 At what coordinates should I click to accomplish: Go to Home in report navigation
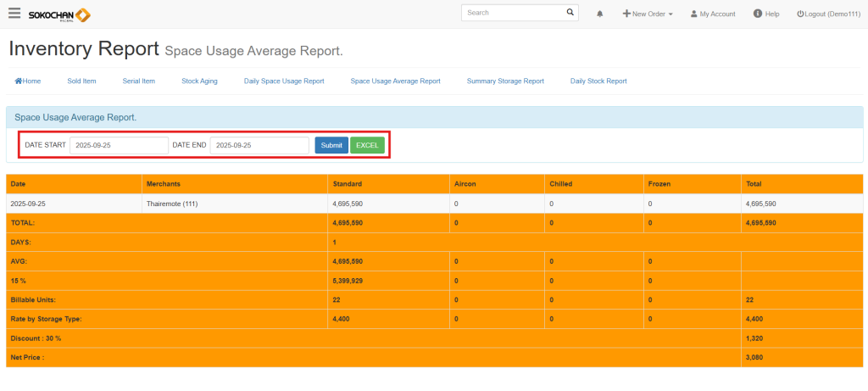click(28, 81)
